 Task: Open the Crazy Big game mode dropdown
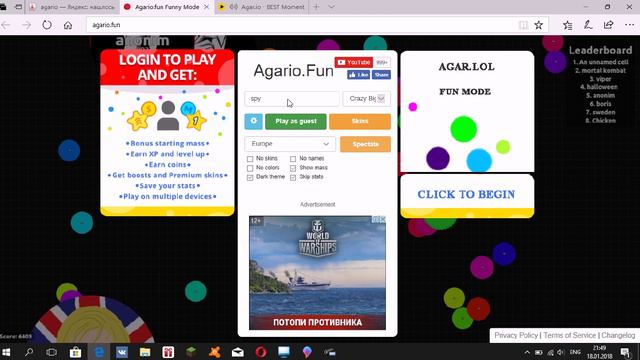click(x=367, y=98)
